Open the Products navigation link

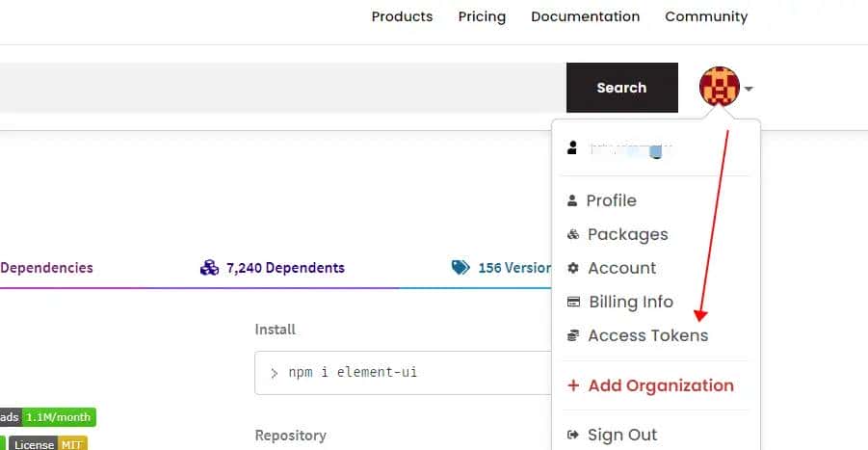tap(402, 16)
